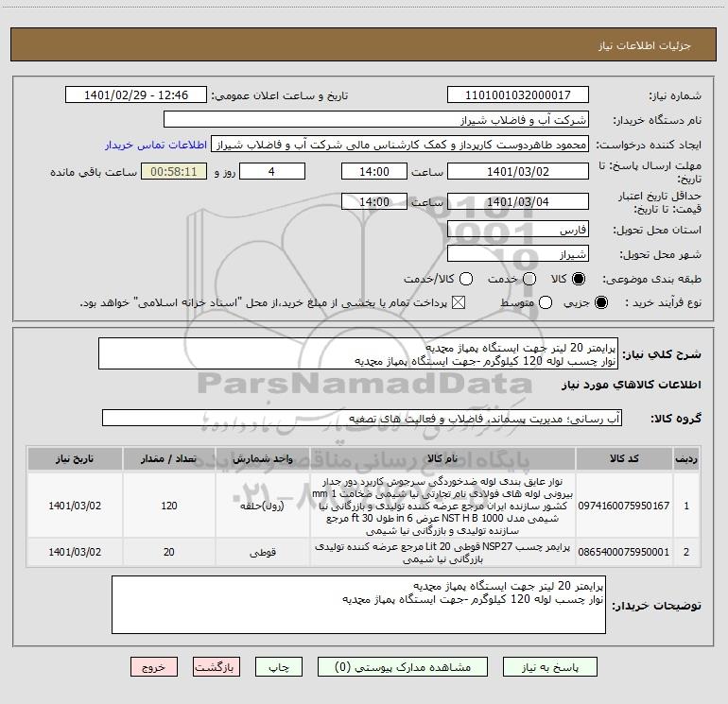728x704 pixels.
Task: Click row 2 NSP27 primer description
Action: pos(442,552)
